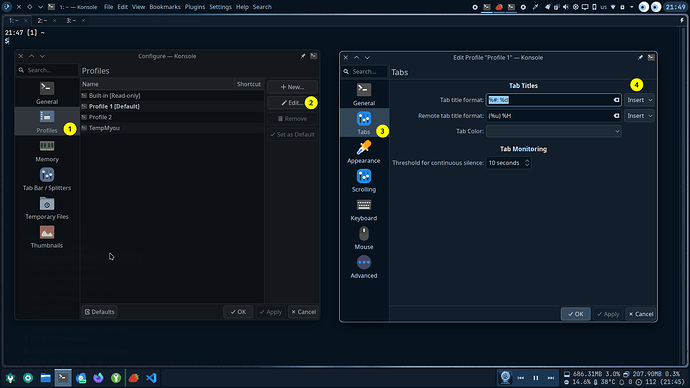This screenshot has height=388, width=690.
Task: Open Insert dropdown for Tab title format
Action: point(639,100)
